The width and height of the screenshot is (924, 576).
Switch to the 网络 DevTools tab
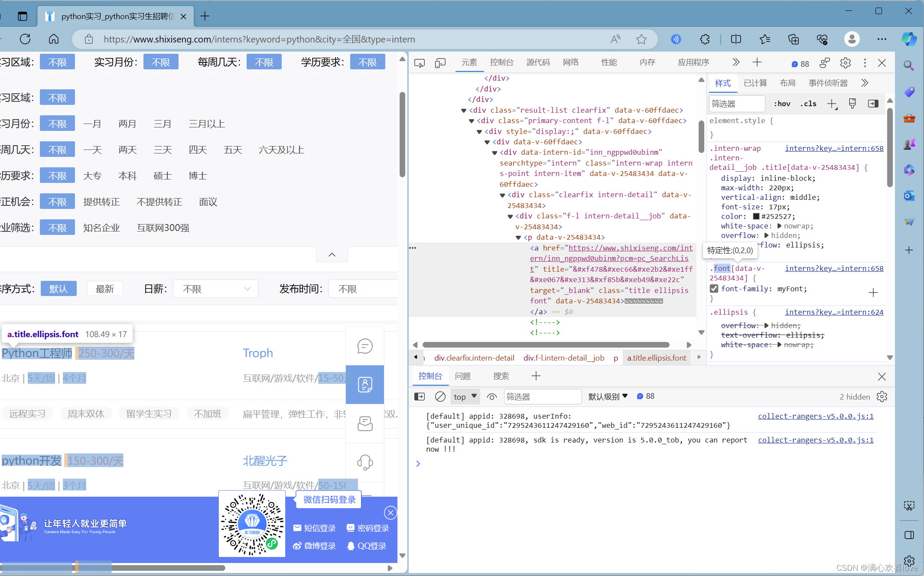tap(570, 62)
